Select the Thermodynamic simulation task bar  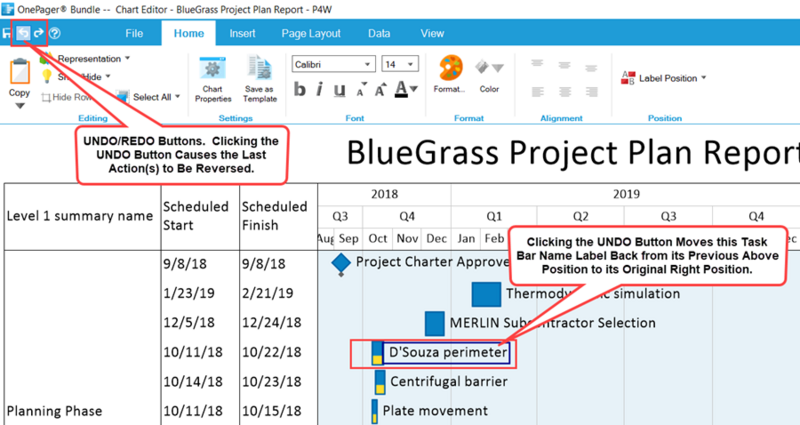click(x=486, y=294)
